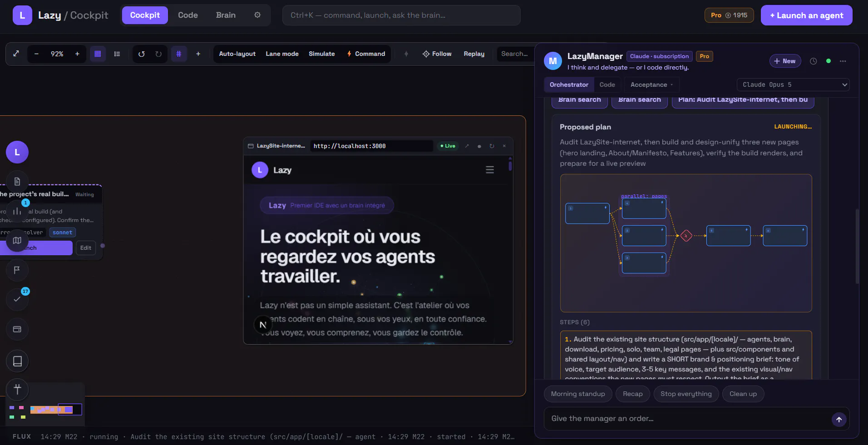The height and width of the screenshot is (445, 868).
Task: Click the Lazy logo in the top bar
Action: point(22,15)
